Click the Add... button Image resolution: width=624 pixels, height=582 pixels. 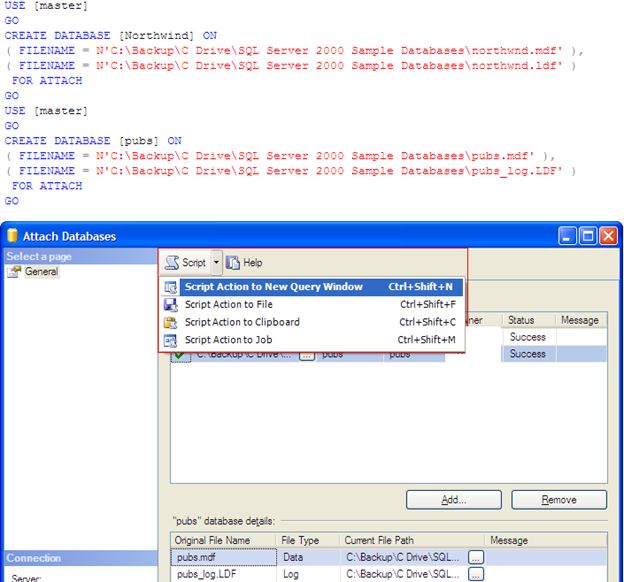454,500
